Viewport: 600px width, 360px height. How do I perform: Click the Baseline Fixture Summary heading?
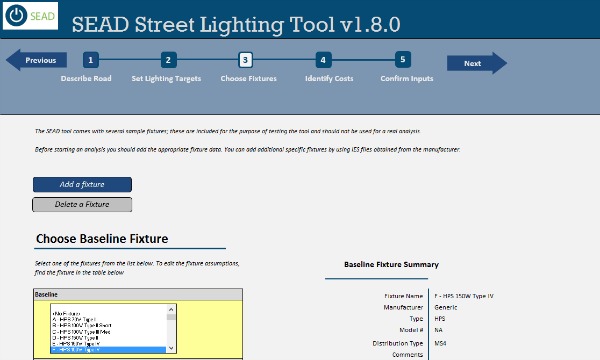(391, 264)
